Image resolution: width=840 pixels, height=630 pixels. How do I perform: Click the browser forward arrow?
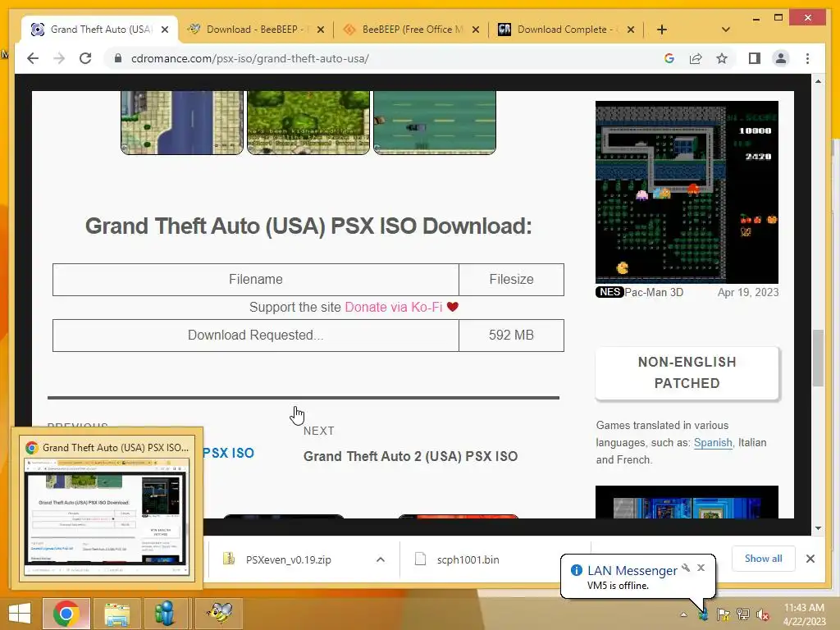click(59, 58)
